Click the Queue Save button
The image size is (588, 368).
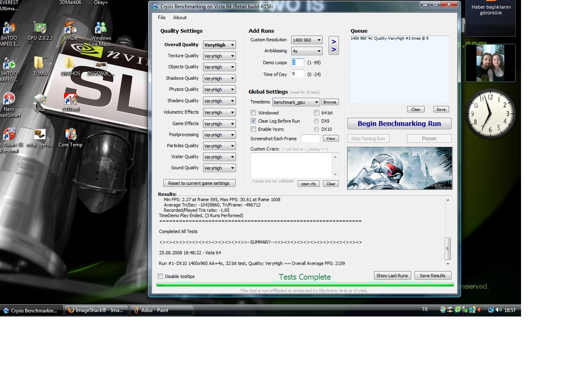[441, 109]
